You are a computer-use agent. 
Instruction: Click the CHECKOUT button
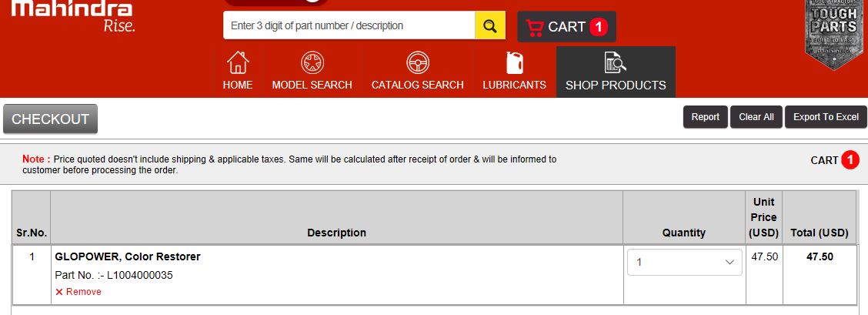pos(50,119)
